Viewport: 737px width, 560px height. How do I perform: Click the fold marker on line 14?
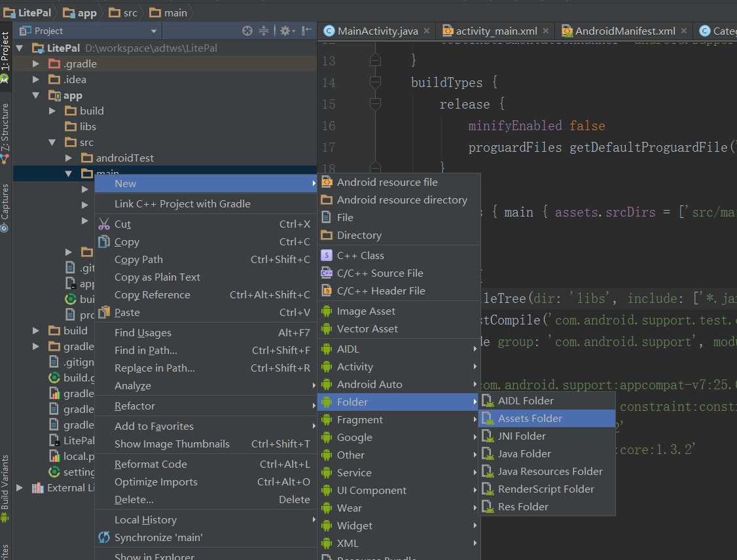375,82
